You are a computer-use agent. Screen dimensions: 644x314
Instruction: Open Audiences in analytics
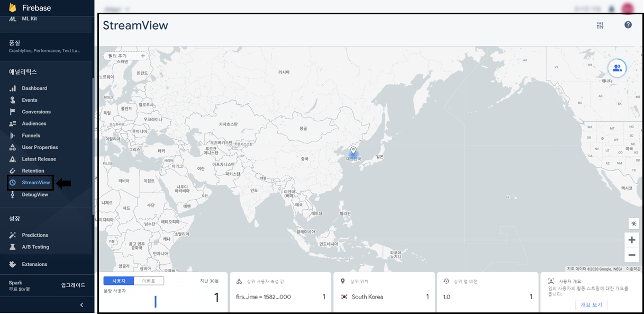34,123
